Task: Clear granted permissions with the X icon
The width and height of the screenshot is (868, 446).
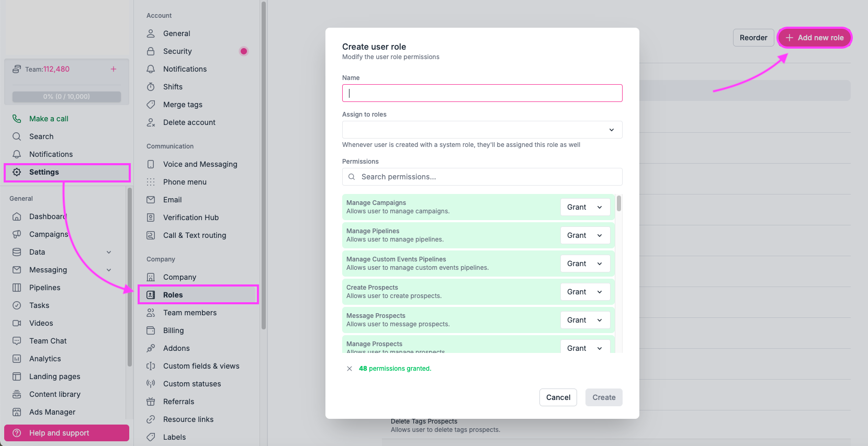Action: coord(350,369)
